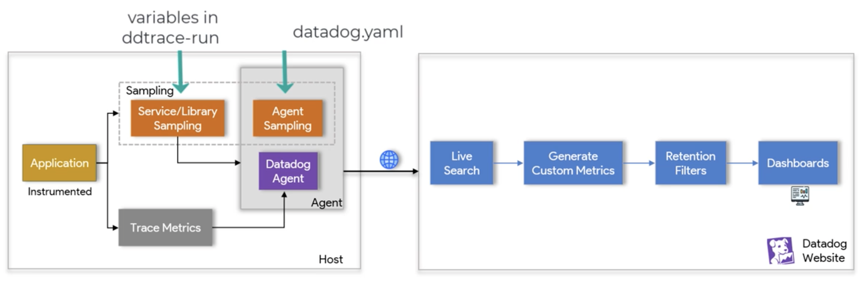Click the 'datadog.yaml' heading text
The width and height of the screenshot is (868, 296).
[348, 32]
